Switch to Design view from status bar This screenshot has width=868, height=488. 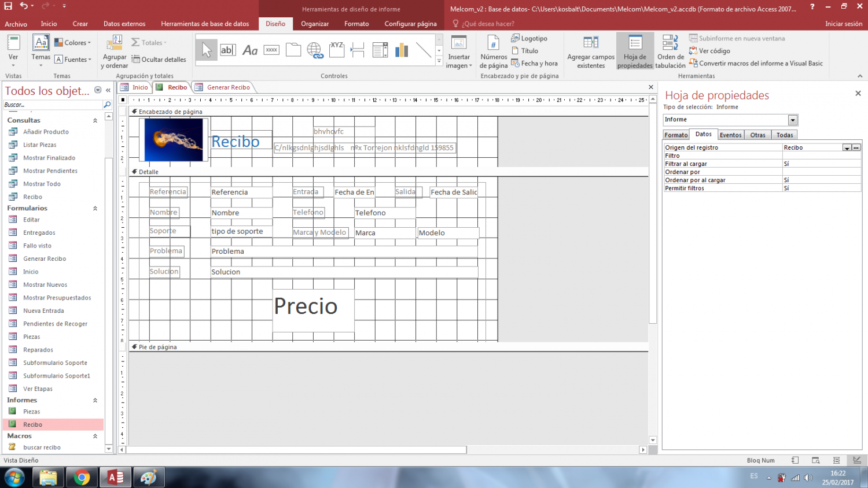click(856, 460)
